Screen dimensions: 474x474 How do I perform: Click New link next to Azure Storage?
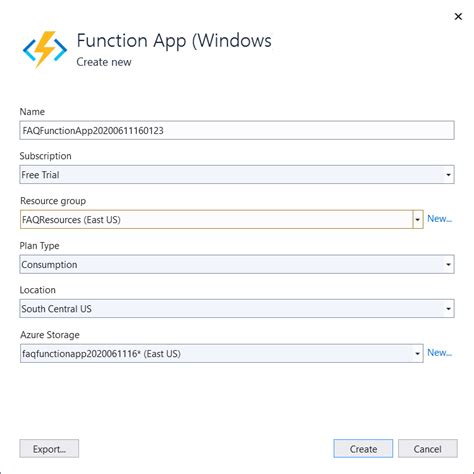(439, 353)
